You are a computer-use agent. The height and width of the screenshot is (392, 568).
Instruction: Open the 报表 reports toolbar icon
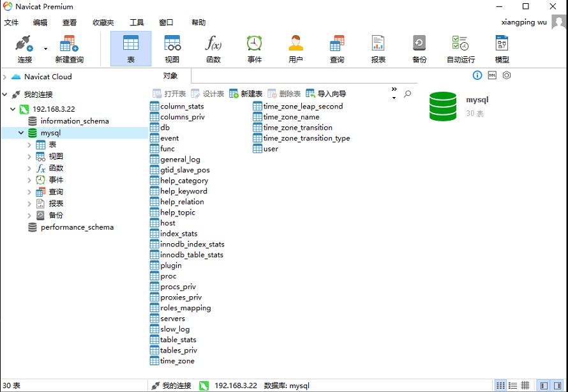pyautogui.click(x=378, y=49)
